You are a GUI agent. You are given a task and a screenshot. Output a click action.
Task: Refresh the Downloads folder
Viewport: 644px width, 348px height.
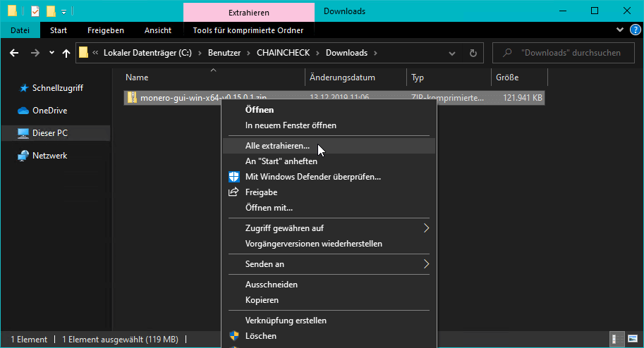click(x=473, y=53)
